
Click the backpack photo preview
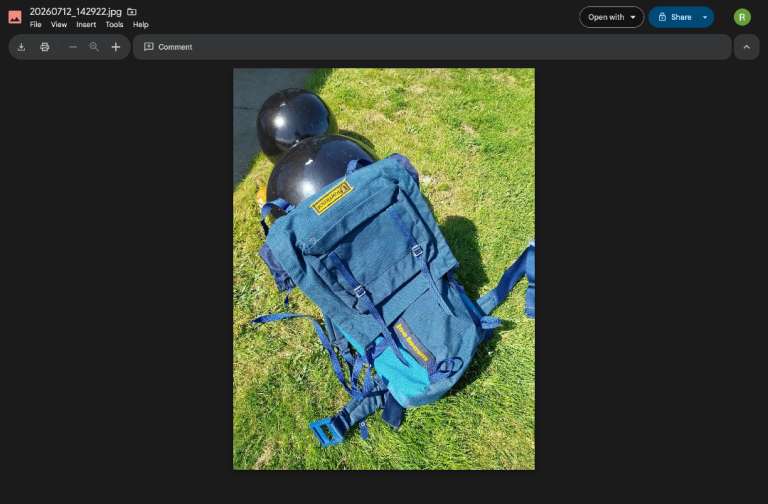384,269
